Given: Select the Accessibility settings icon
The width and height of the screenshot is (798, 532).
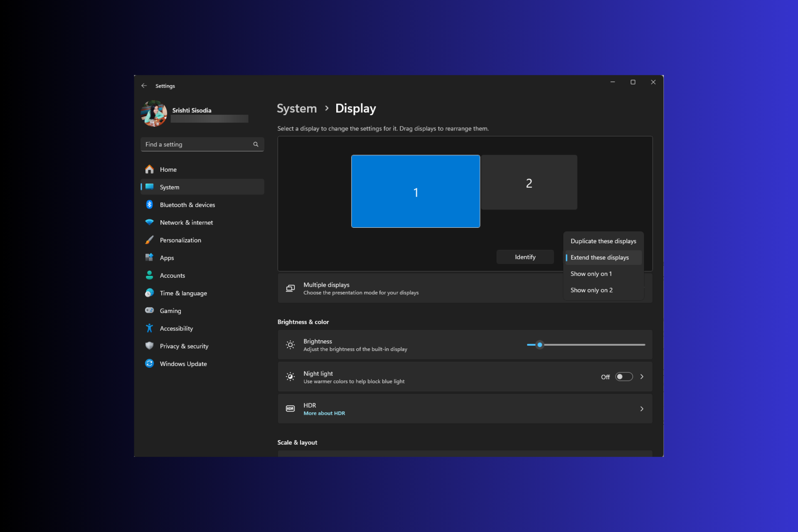Looking at the screenshot, I should click(149, 328).
